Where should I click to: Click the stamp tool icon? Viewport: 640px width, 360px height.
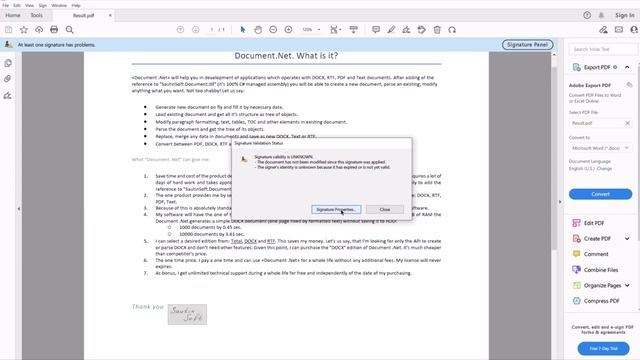pos(422,30)
